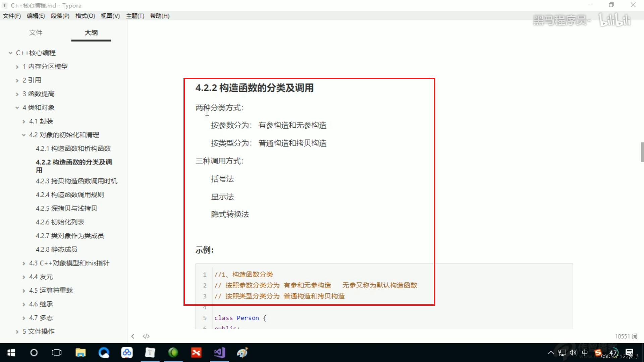Jump to 4.2.1 构造函数和析构函数

(73, 148)
